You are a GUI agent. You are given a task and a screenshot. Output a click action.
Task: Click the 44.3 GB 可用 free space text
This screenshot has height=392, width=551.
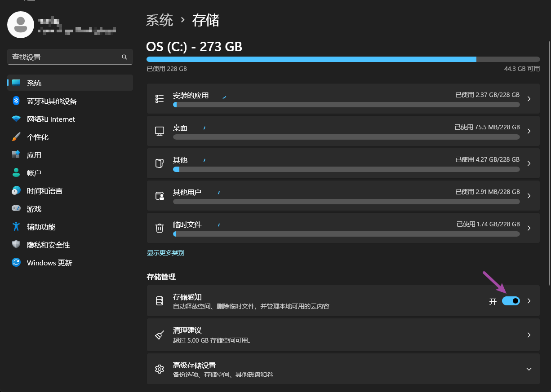(x=522, y=69)
